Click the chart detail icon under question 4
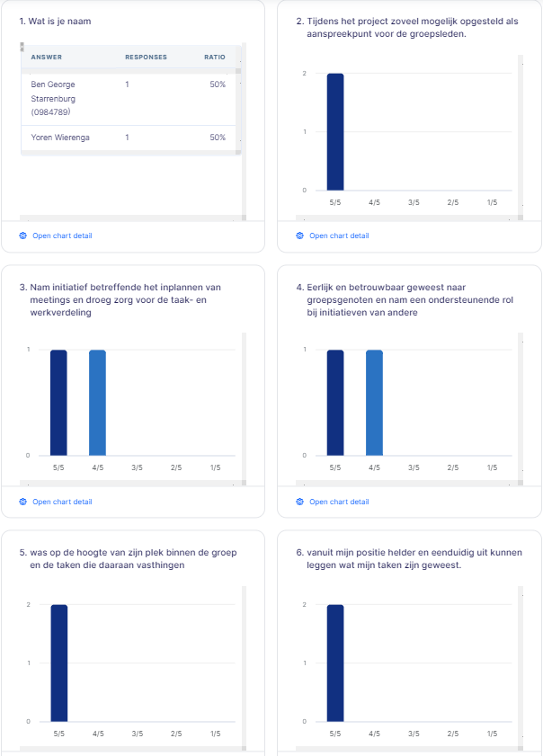Viewport: 543px width, 756px height. pyautogui.click(x=300, y=502)
